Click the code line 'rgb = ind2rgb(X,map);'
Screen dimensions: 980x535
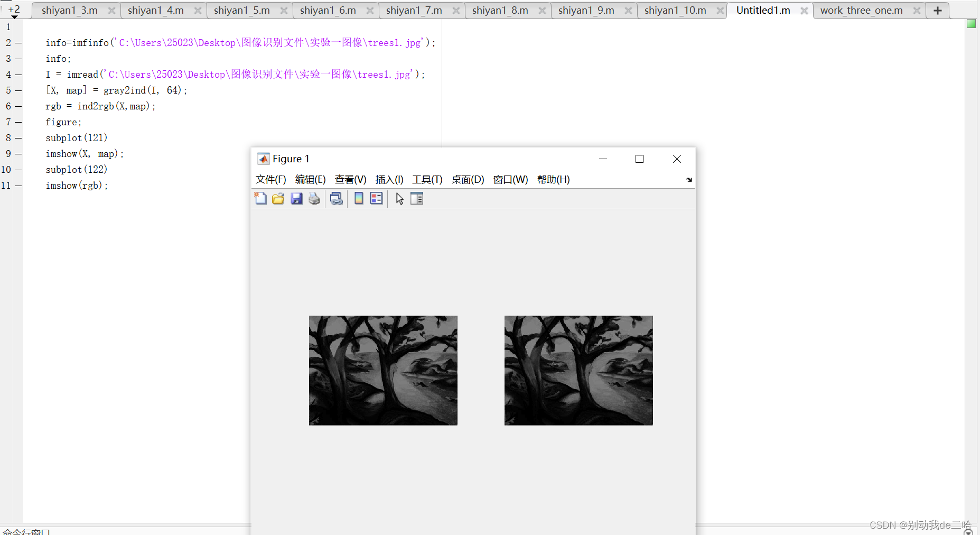click(x=100, y=106)
